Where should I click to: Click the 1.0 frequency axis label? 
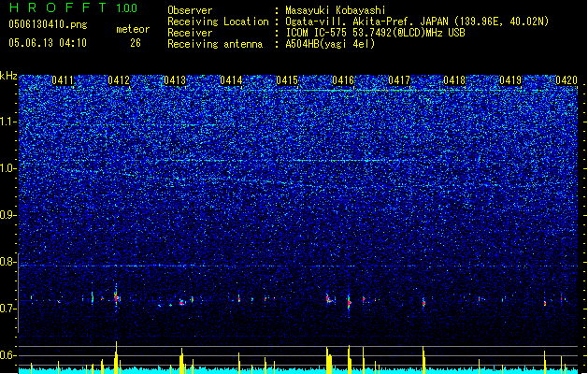pos(8,168)
